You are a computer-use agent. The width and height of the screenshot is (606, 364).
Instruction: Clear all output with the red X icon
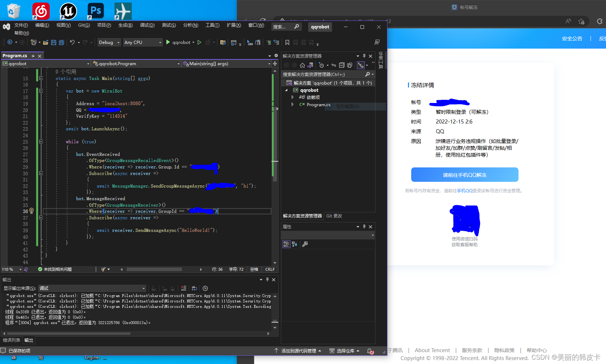(184, 288)
